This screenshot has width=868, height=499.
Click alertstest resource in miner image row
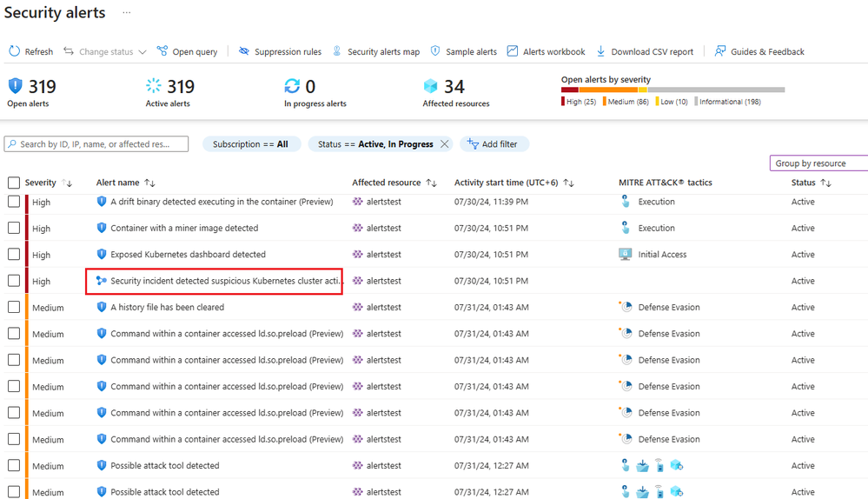pyautogui.click(x=384, y=228)
